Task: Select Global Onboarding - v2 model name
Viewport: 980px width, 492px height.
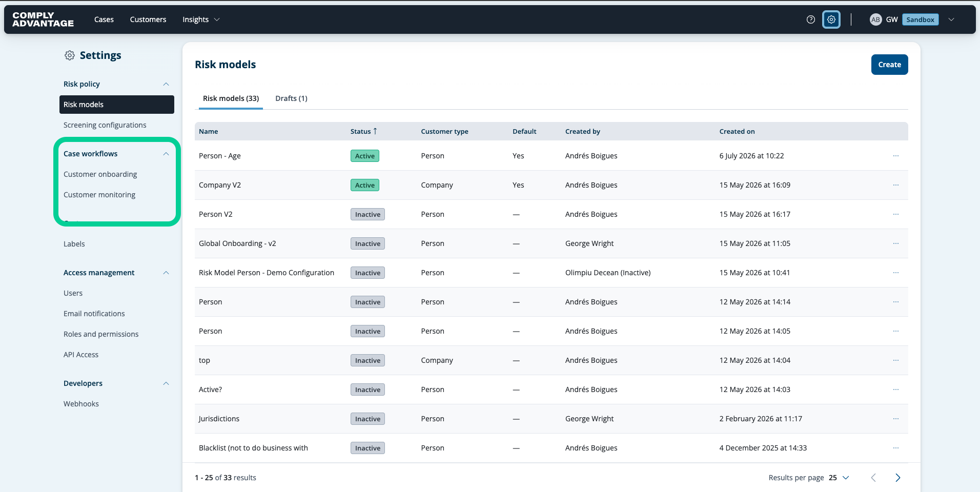Action: click(x=237, y=243)
